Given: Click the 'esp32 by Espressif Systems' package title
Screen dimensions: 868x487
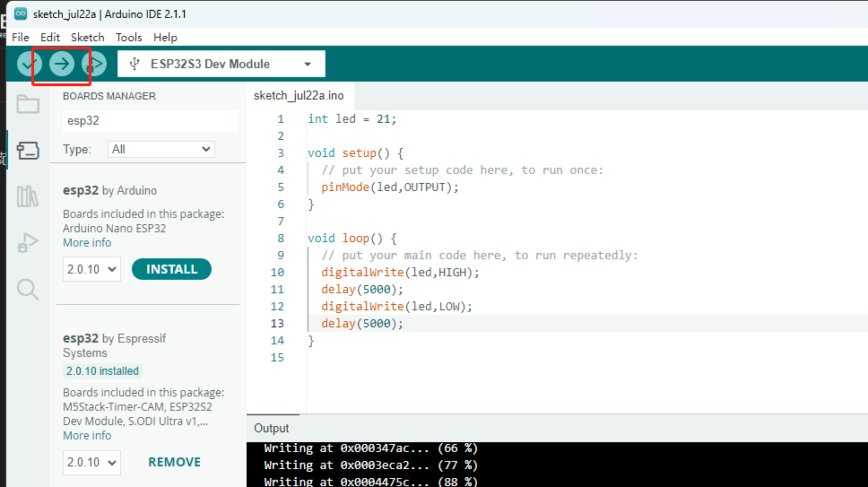Looking at the screenshot, I should tap(115, 345).
